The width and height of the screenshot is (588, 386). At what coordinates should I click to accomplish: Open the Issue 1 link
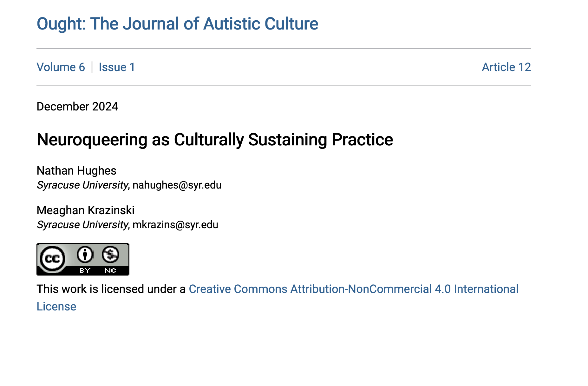pyautogui.click(x=117, y=67)
